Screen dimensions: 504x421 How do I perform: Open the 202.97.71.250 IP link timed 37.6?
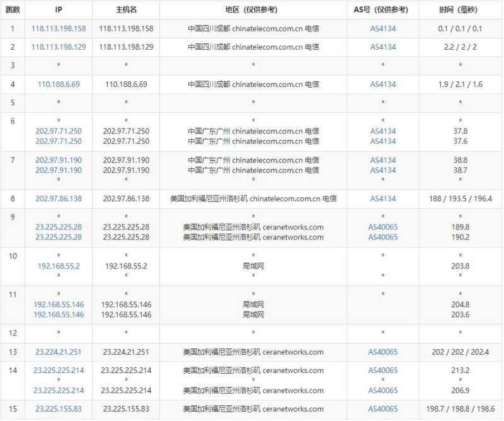[x=59, y=141]
